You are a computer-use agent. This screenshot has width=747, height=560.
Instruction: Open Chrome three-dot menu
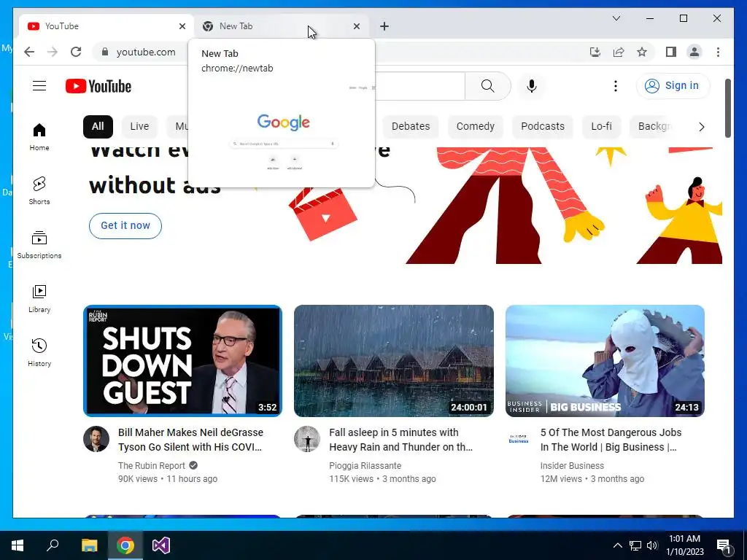[718, 52]
